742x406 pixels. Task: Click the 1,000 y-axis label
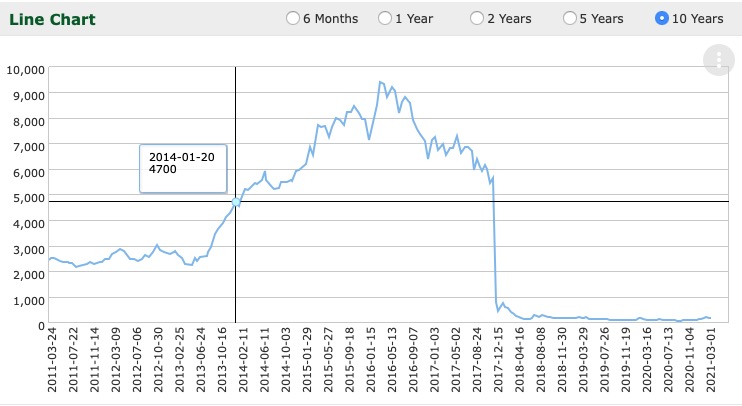28,300
